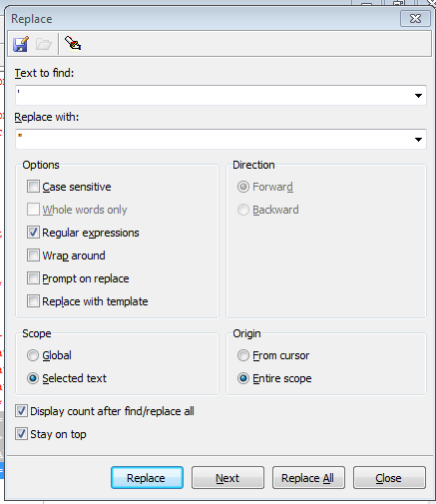Viewport: 436px width, 504px height.
Task: Click the open folder toolbar icon
Action: click(44, 44)
